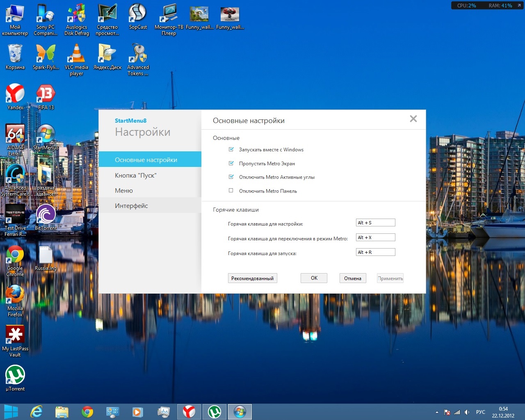Click the Windows Start button in the taskbar

[11, 411]
